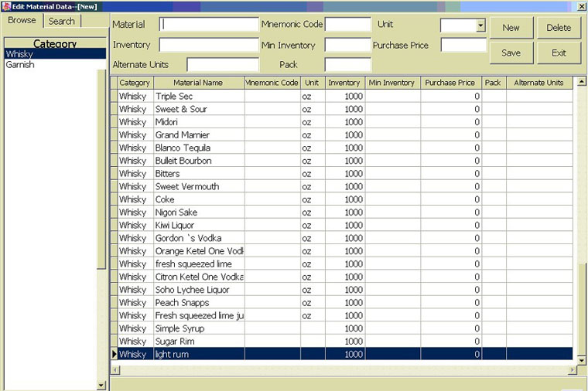Click the Category list header
This screenshot has width=588, height=391.
pyautogui.click(x=55, y=43)
